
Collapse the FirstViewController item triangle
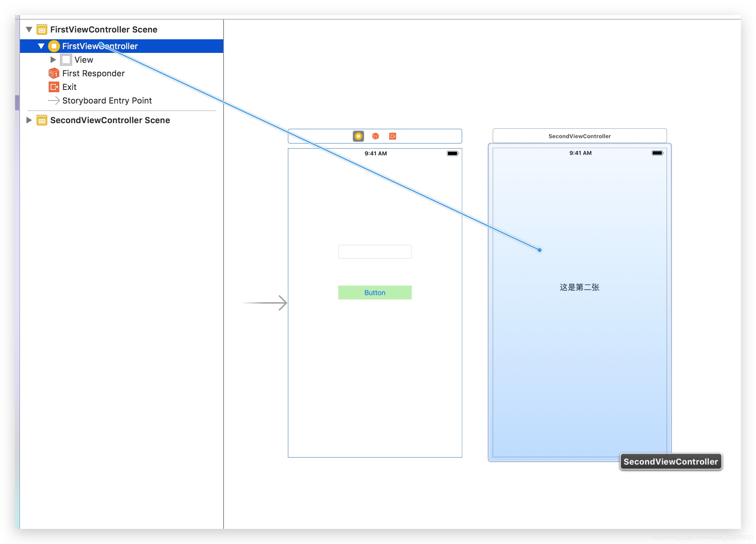[x=41, y=46]
